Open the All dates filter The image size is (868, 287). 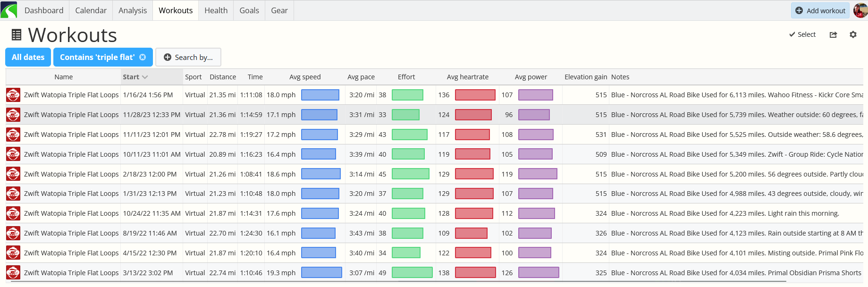click(28, 57)
